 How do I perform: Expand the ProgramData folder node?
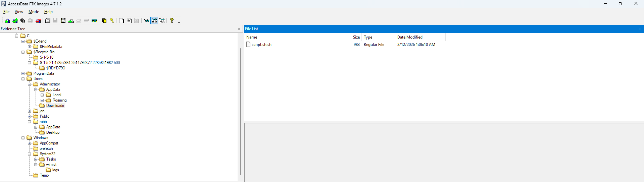pos(23,73)
